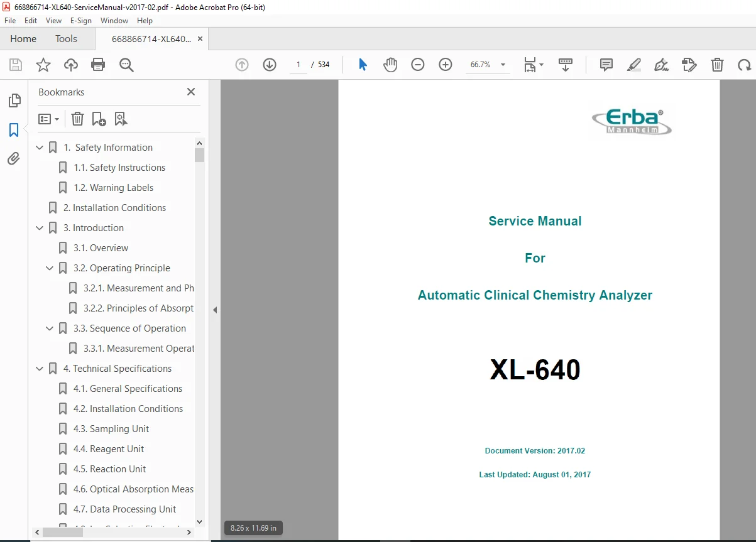Open bookmarks options menu dropdown
The height and width of the screenshot is (542, 756).
(x=48, y=119)
